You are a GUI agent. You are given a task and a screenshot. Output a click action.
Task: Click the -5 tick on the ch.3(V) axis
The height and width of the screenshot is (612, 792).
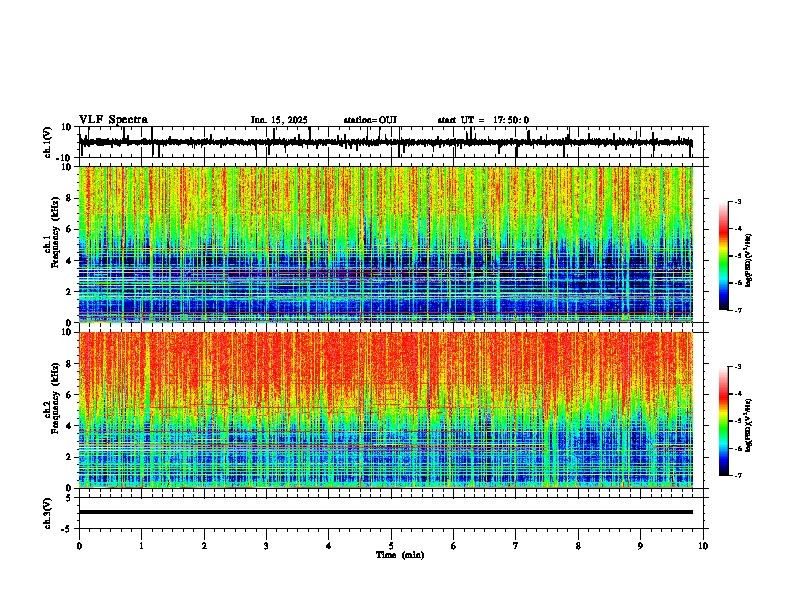pyautogui.click(x=67, y=529)
